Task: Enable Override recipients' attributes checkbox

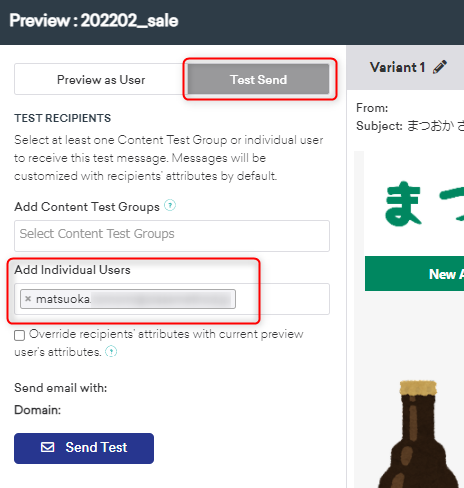Action: (20, 335)
